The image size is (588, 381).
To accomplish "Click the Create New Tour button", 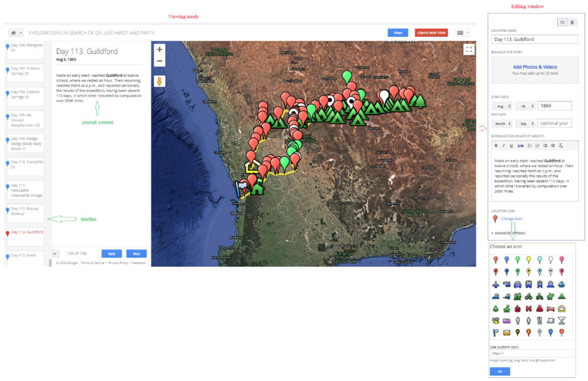I will (431, 33).
